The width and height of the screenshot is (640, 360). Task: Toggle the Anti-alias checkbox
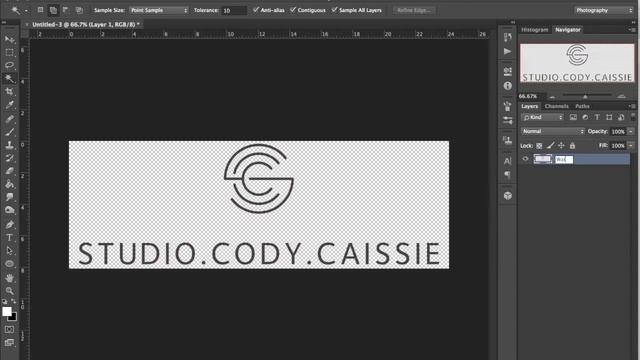click(x=256, y=10)
